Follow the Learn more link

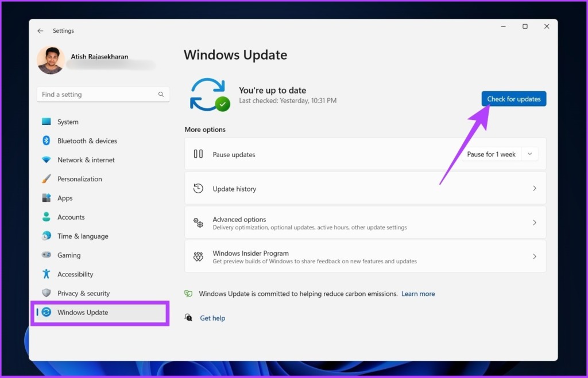tap(418, 294)
